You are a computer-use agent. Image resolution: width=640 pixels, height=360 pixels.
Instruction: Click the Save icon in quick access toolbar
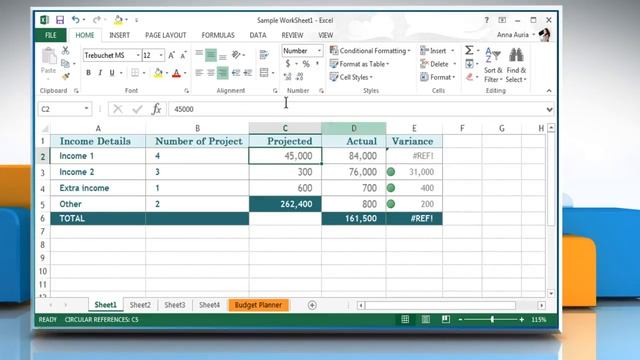[60, 20]
